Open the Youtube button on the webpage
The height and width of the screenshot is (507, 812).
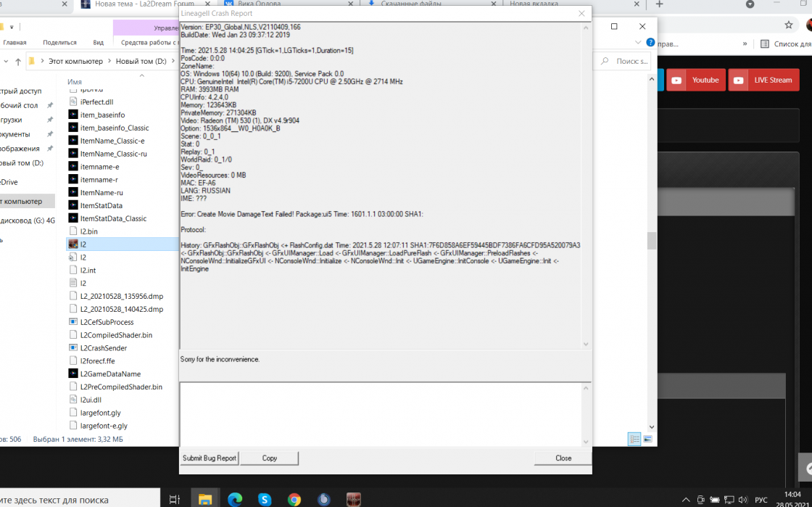tap(695, 80)
